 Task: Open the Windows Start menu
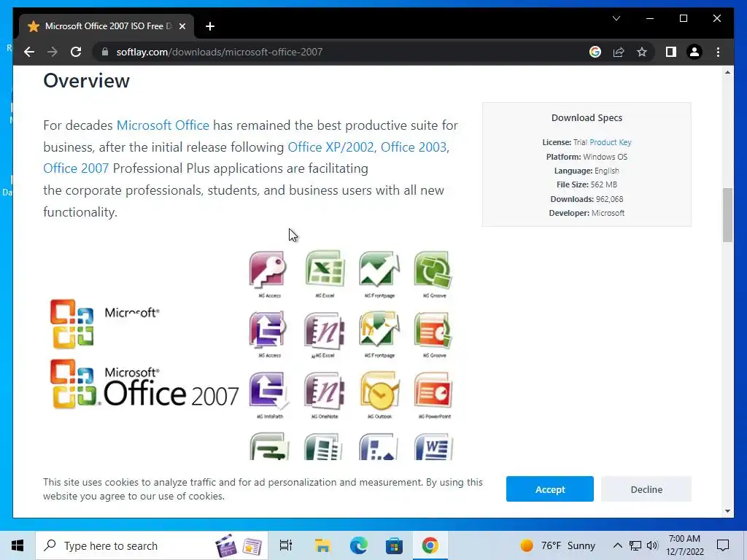[x=18, y=545]
